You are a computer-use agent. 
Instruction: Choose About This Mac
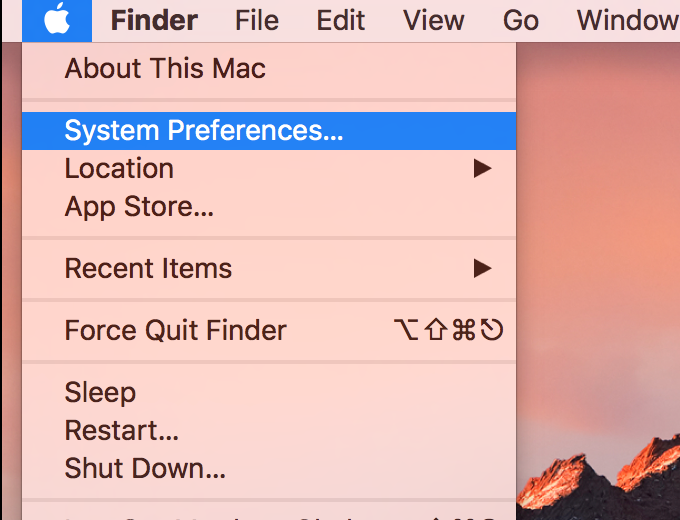(165, 69)
